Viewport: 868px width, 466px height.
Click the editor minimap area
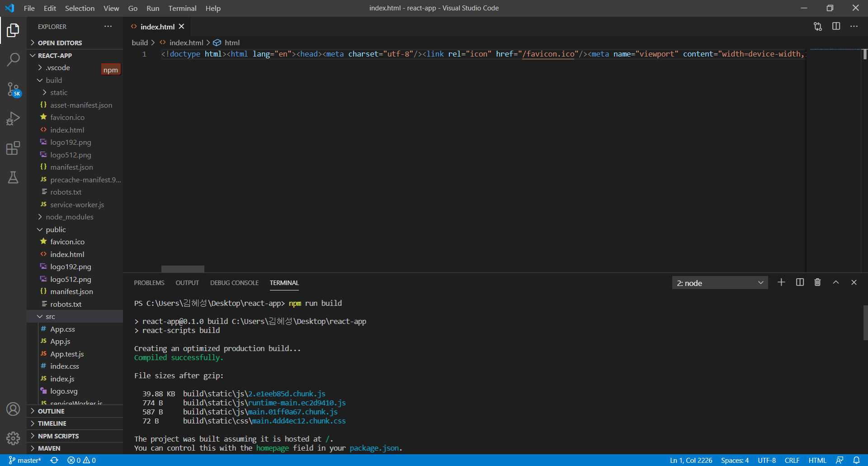(833, 161)
